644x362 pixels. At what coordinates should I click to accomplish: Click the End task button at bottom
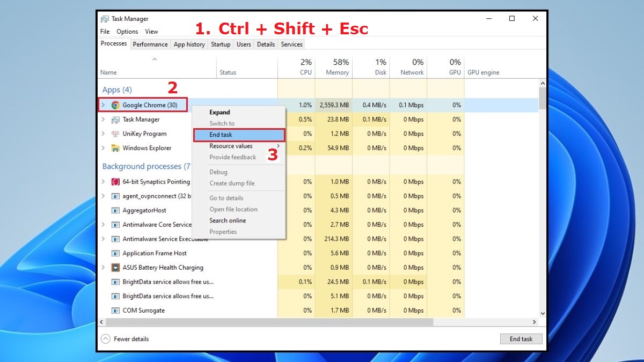[521, 339]
